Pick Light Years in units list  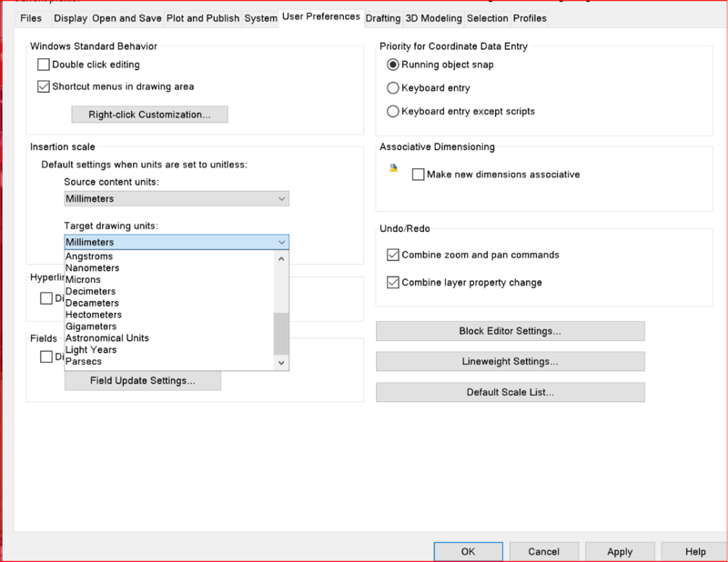(91, 349)
